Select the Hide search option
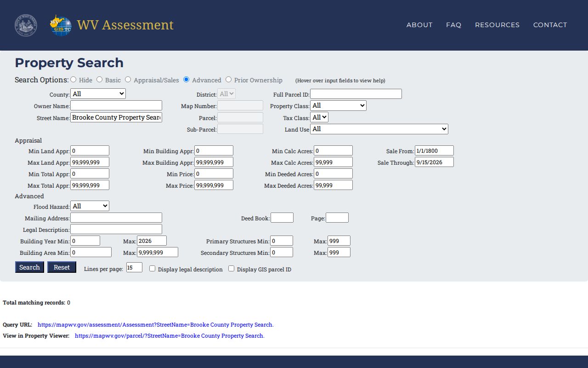This screenshot has width=588, height=368. [x=73, y=80]
